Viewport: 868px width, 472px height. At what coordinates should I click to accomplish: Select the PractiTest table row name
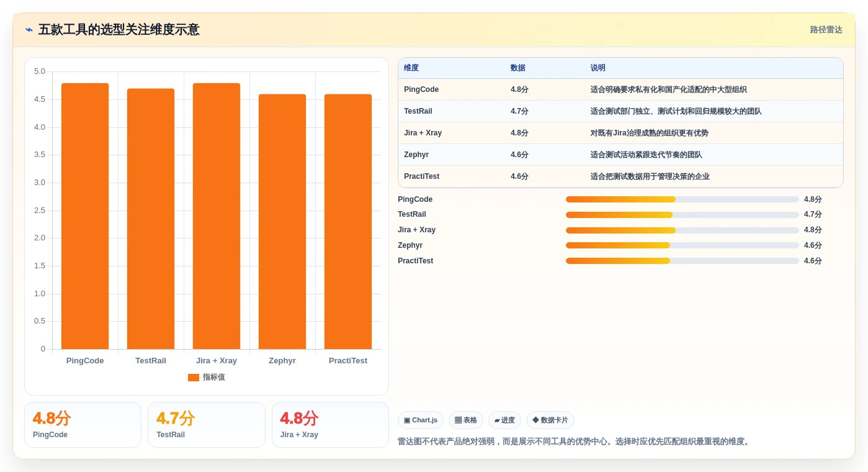tap(422, 176)
